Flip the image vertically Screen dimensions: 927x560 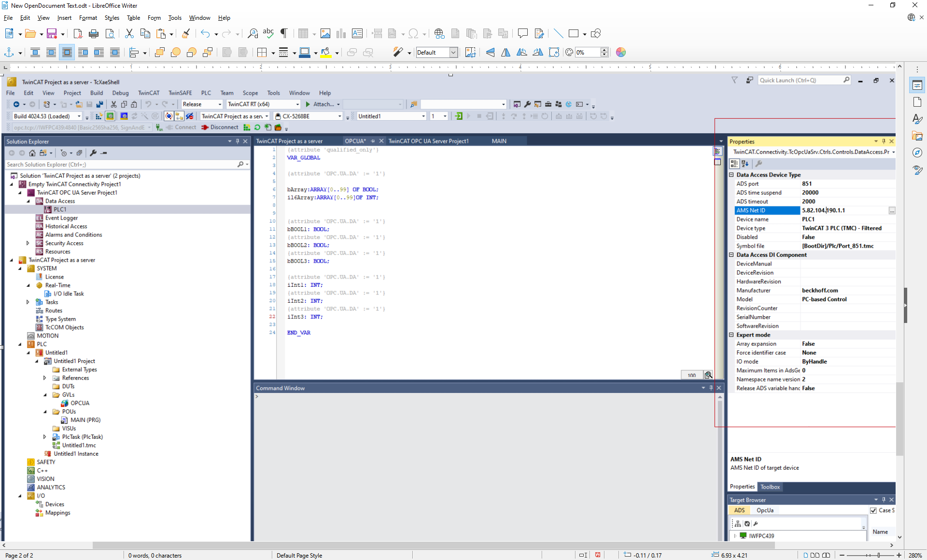point(490,52)
